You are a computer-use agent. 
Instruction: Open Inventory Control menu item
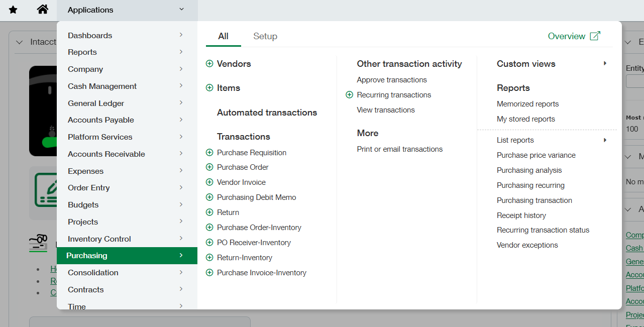(99, 239)
